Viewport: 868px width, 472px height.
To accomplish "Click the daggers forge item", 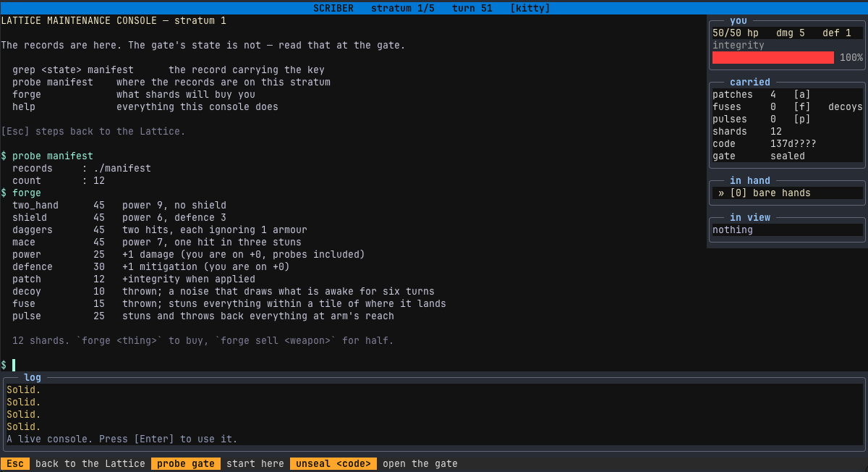I will coord(160,229).
